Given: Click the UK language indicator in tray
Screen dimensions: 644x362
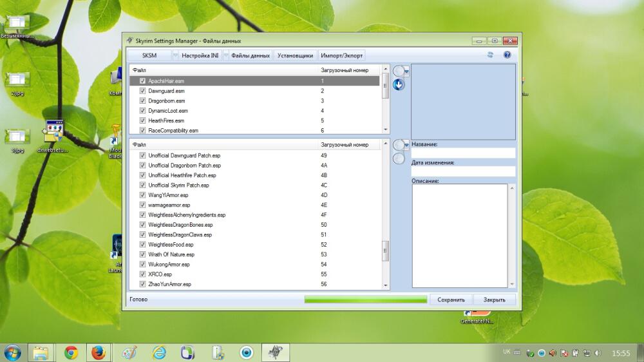Looking at the screenshot, I should click(506, 352).
